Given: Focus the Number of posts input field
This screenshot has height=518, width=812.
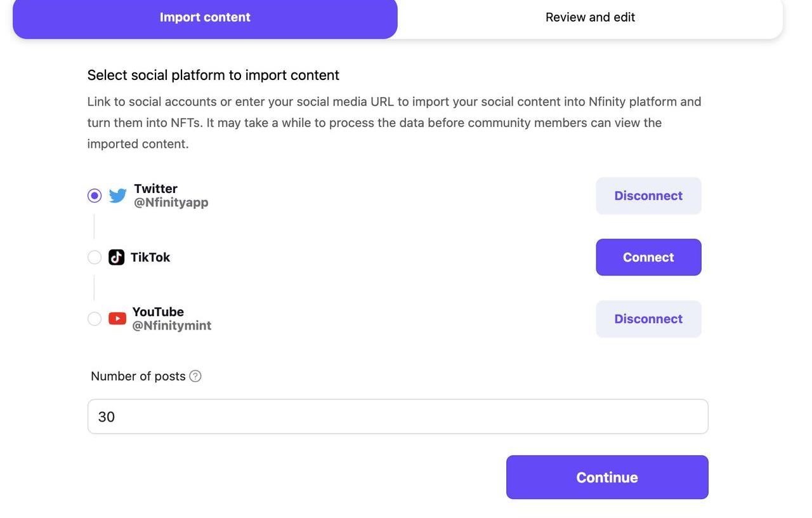Looking at the screenshot, I should point(397,416).
